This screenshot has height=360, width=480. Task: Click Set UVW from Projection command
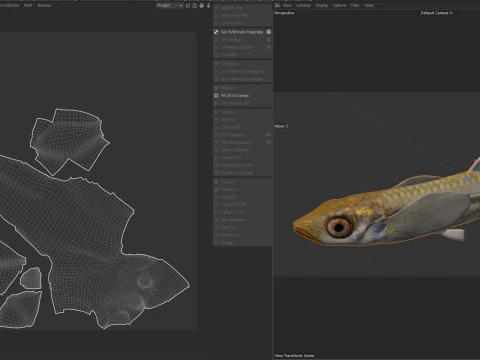(242, 32)
